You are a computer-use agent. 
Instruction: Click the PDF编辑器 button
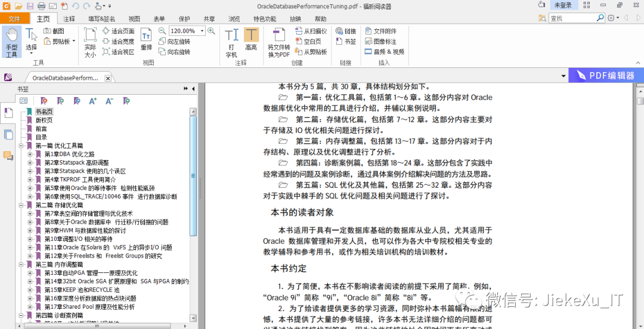tap(606, 76)
